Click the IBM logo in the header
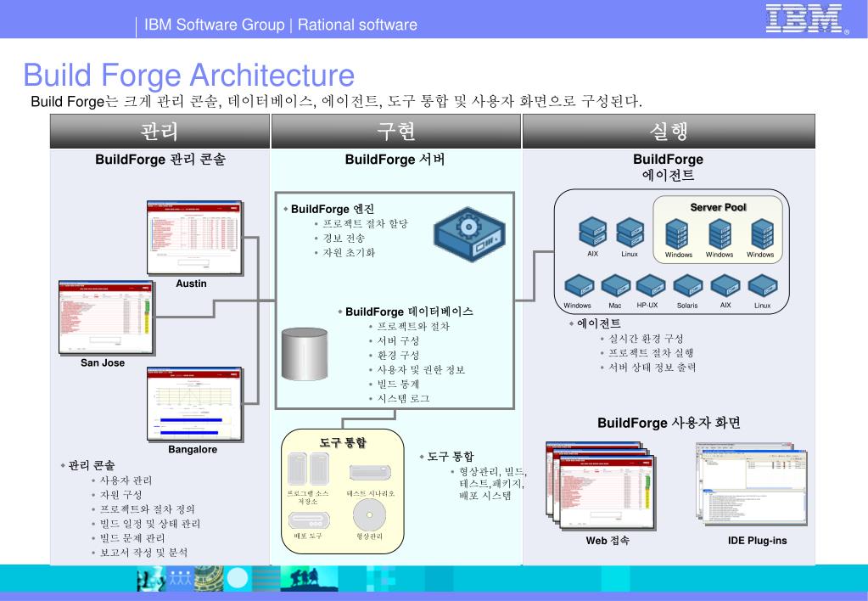868x601 pixels. point(805,19)
